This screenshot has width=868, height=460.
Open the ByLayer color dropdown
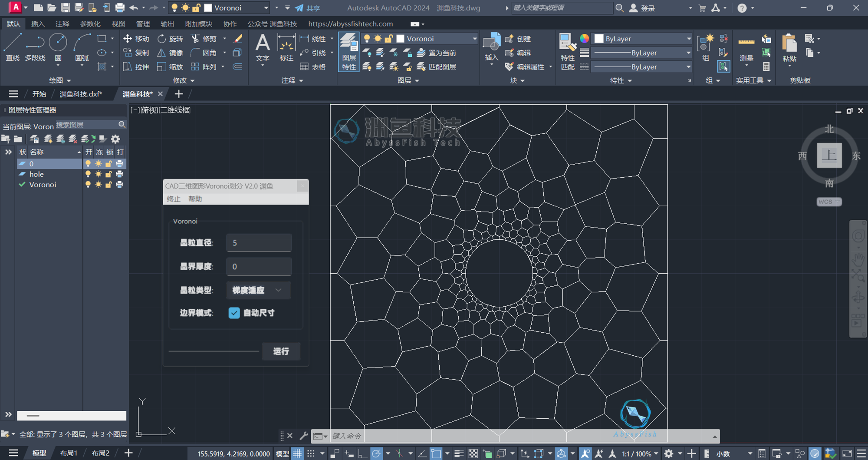pyautogui.click(x=642, y=39)
